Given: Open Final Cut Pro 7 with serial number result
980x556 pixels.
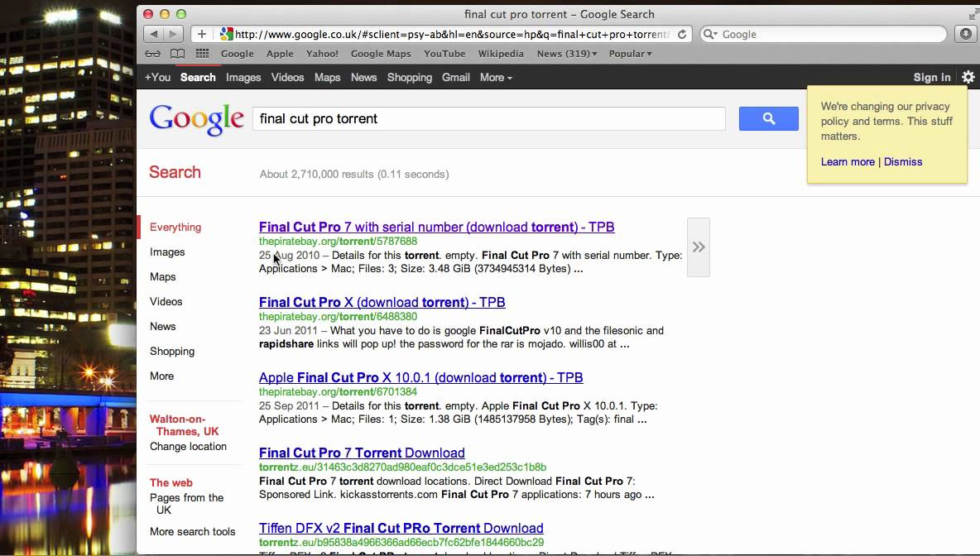Looking at the screenshot, I should click(437, 228).
